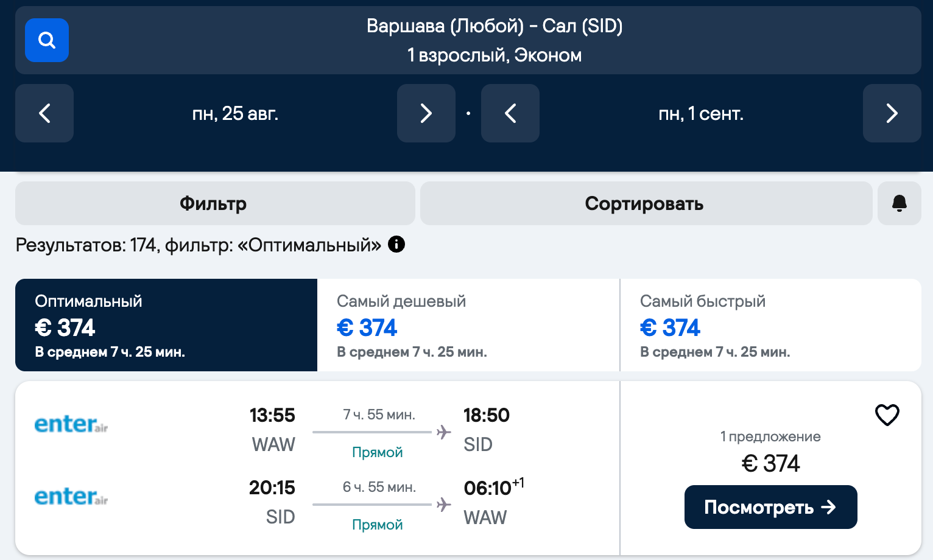The height and width of the screenshot is (560, 933).
Task: Click return flight Enter Air logo
Action: (x=71, y=496)
